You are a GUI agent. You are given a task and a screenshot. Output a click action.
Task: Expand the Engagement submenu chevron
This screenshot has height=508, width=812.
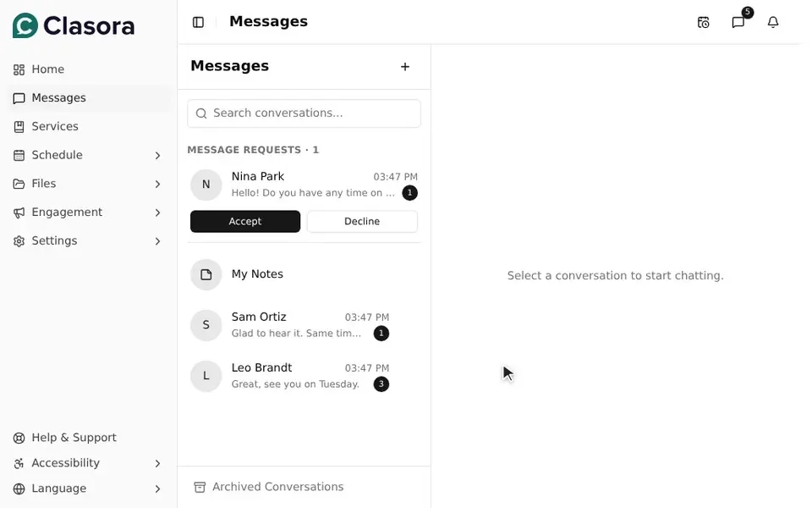click(157, 213)
